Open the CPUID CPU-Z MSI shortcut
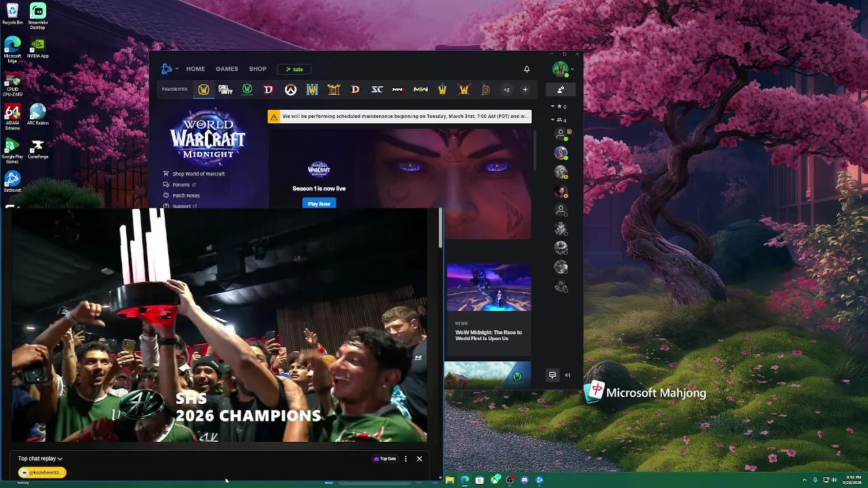 (x=12, y=84)
